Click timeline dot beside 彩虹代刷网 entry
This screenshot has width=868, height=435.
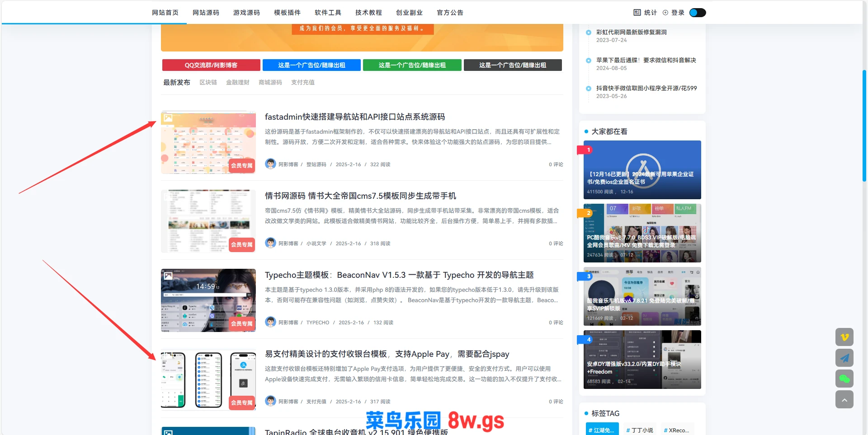pos(588,33)
